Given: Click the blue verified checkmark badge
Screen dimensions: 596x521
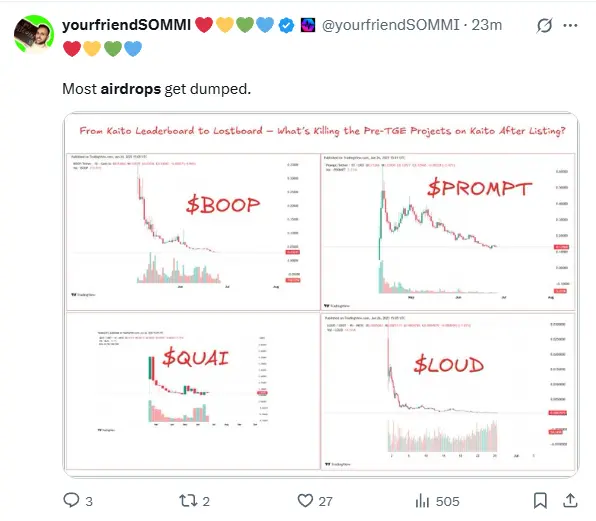Looking at the screenshot, I should click(286, 25).
